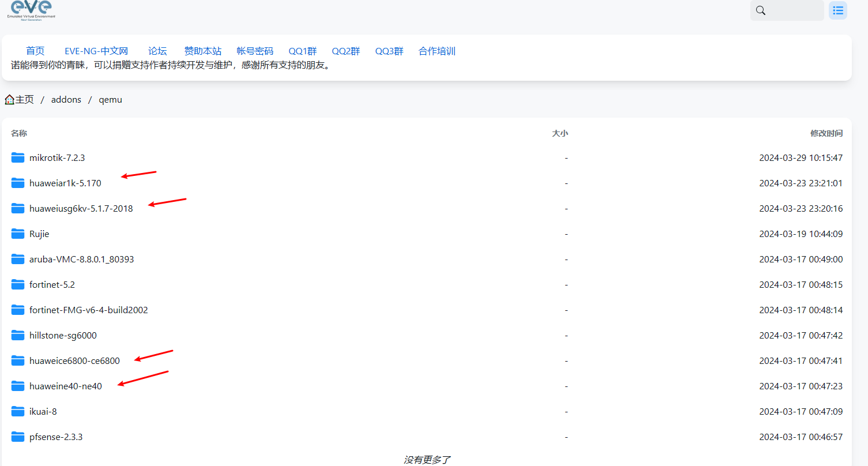
Task: Click the date 2024-03-29 10:15:47
Action: point(801,157)
